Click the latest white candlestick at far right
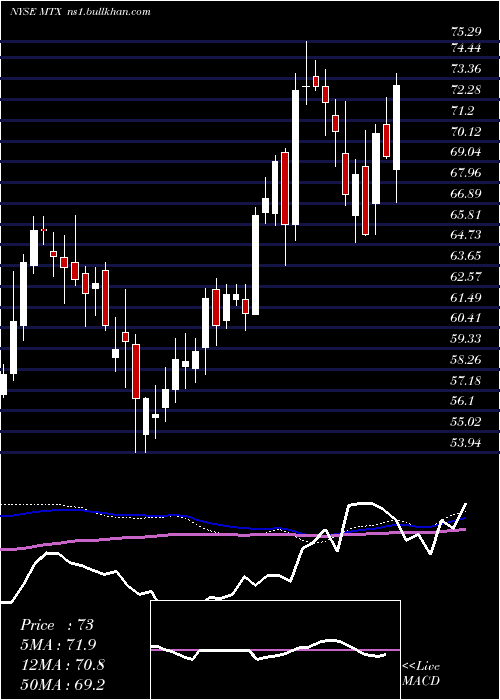 [x=396, y=128]
